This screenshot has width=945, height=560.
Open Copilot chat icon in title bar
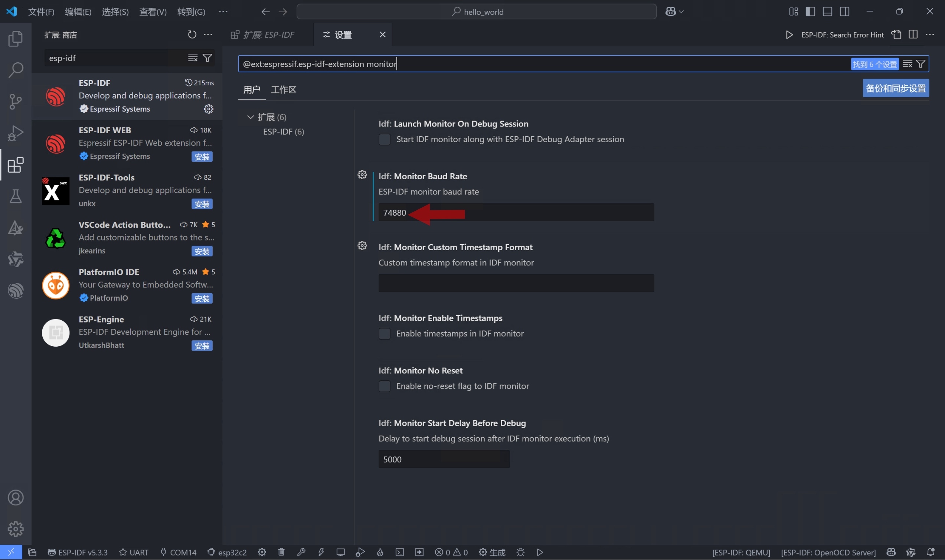[x=671, y=12]
